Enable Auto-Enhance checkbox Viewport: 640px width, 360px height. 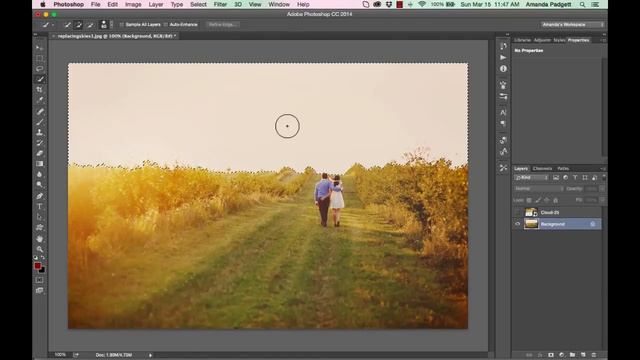(x=166, y=25)
